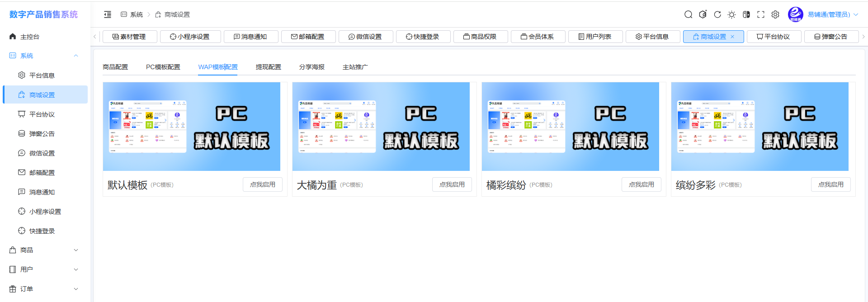Click the hexagon AI assistant icon
Screen dimensions: 868x302
click(x=703, y=14)
